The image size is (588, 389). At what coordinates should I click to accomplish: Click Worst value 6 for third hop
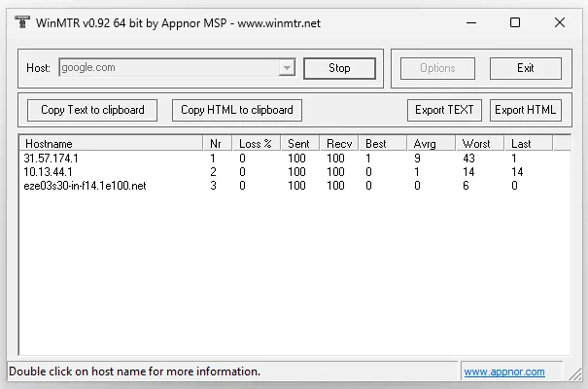(466, 186)
